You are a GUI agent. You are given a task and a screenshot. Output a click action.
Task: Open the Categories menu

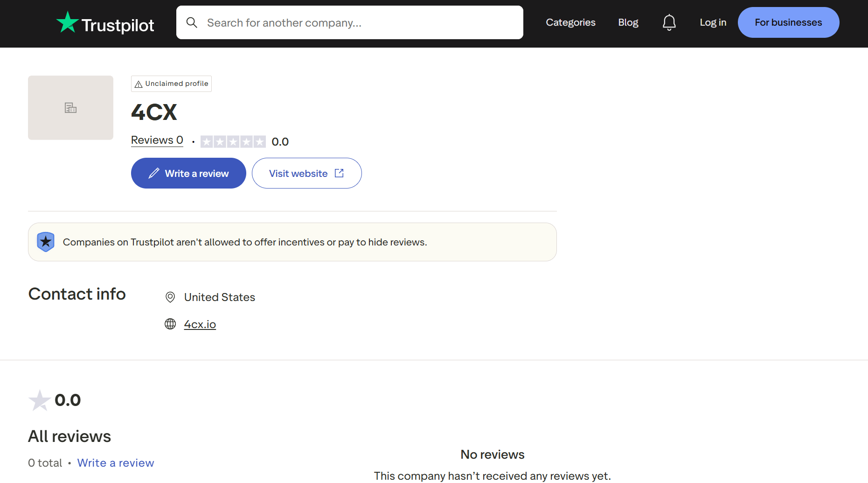point(570,22)
